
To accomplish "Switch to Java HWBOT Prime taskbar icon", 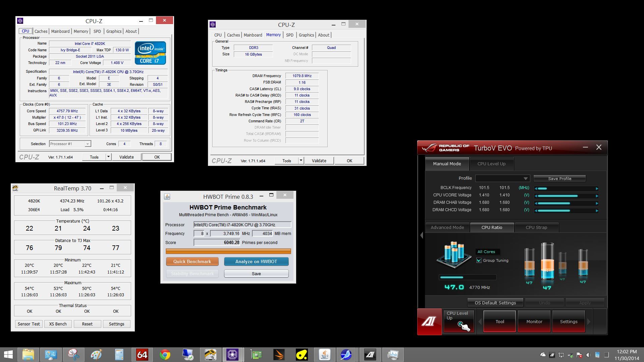I will tap(324, 355).
